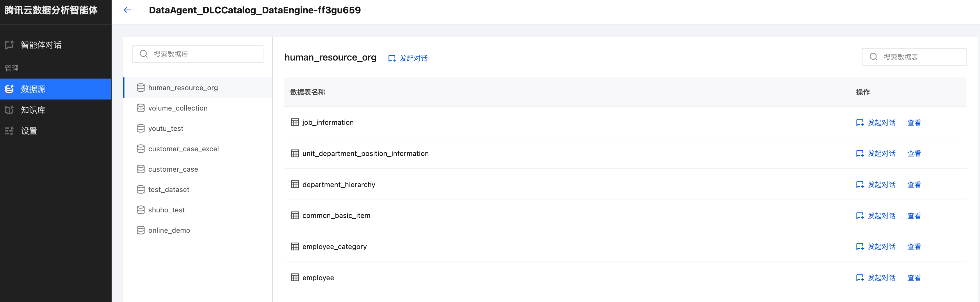This screenshot has width=980, height=302.
Task: View the employee table
Action: 914,278
